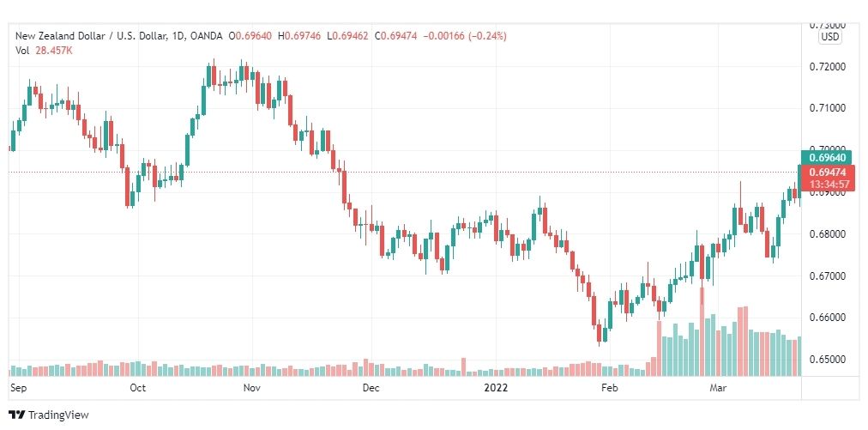Click the 0.72000 price scale label

pos(827,66)
